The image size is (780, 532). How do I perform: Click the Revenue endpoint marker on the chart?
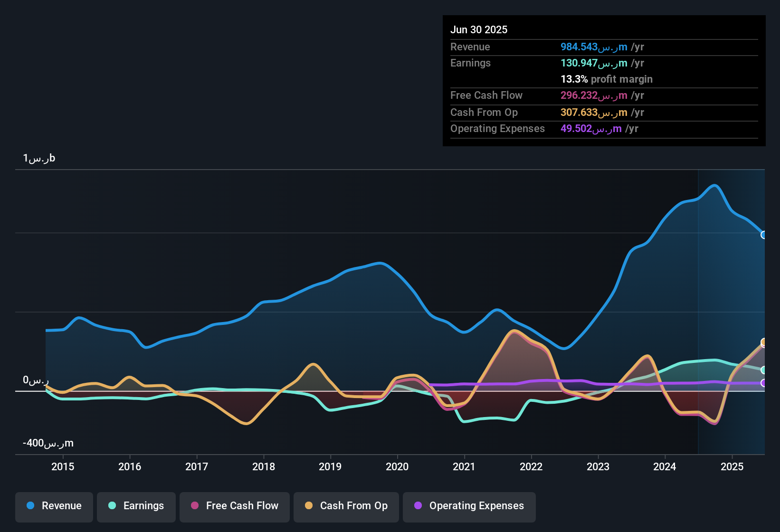(763, 235)
